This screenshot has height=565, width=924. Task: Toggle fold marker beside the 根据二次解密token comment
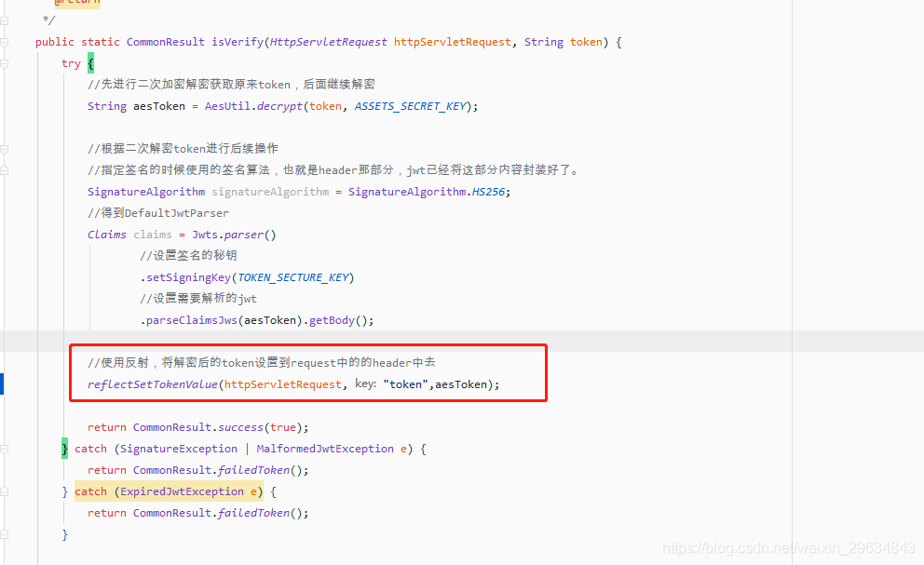(4, 149)
